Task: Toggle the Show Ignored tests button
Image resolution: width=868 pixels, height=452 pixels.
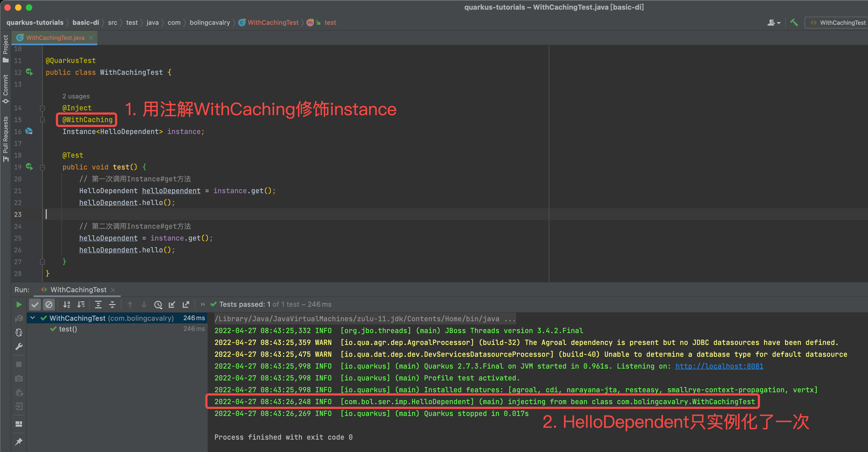Action: (49, 305)
